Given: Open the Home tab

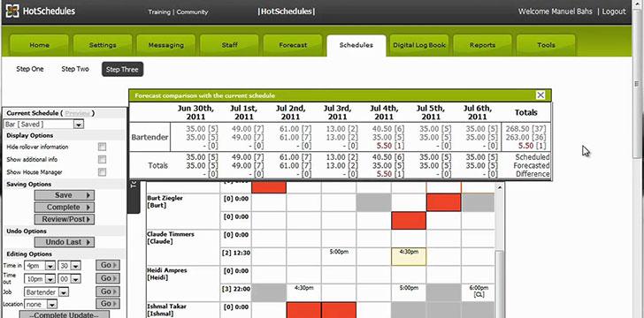Looking at the screenshot, I should coord(40,45).
